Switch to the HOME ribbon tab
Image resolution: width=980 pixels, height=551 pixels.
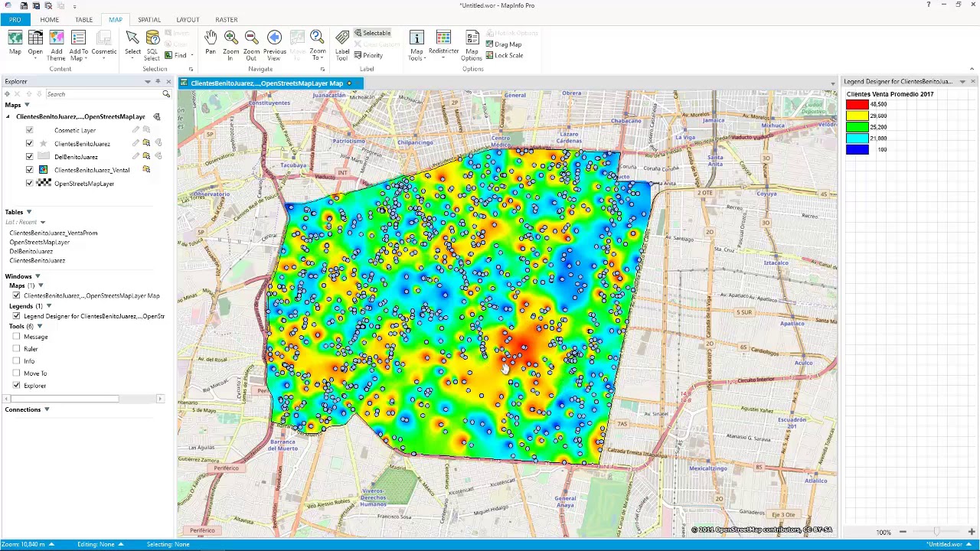pyautogui.click(x=49, y=19)
